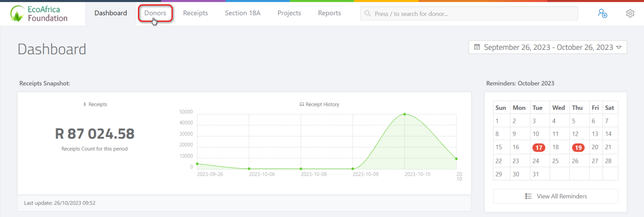Click the add donor icon
644x217 pixels.
pyautogui.click(x=602, y=13)
